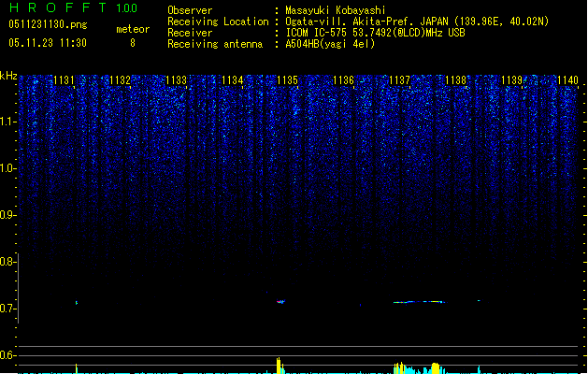This screenshot has width=588, height=374.
Task: Click the 0.7 kHz axis label
Action: tap(7, 309)
